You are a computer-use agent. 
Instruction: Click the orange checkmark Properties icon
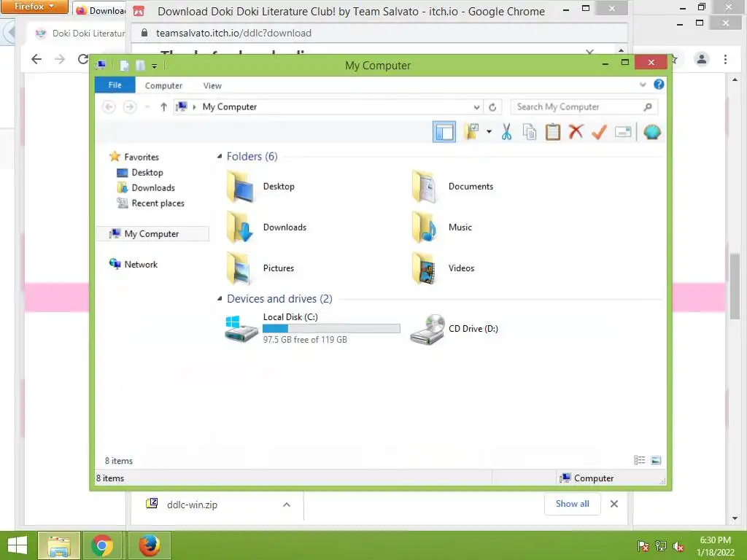coord(600,132)
